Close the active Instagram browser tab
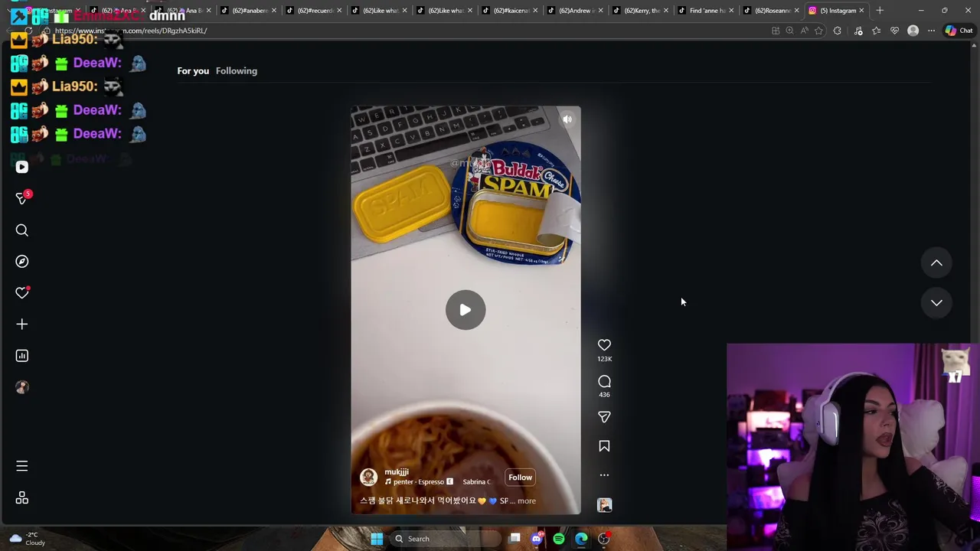 click(861, 11)
